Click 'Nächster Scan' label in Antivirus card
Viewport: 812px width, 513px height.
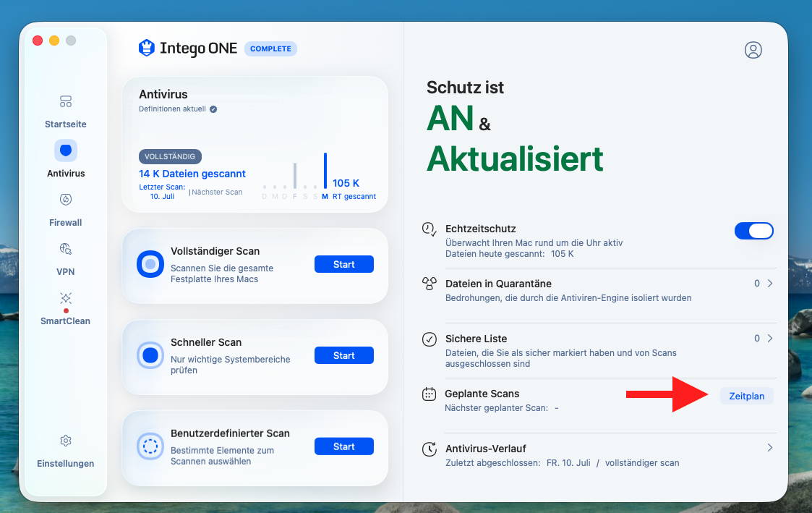(x=217, y=192)
